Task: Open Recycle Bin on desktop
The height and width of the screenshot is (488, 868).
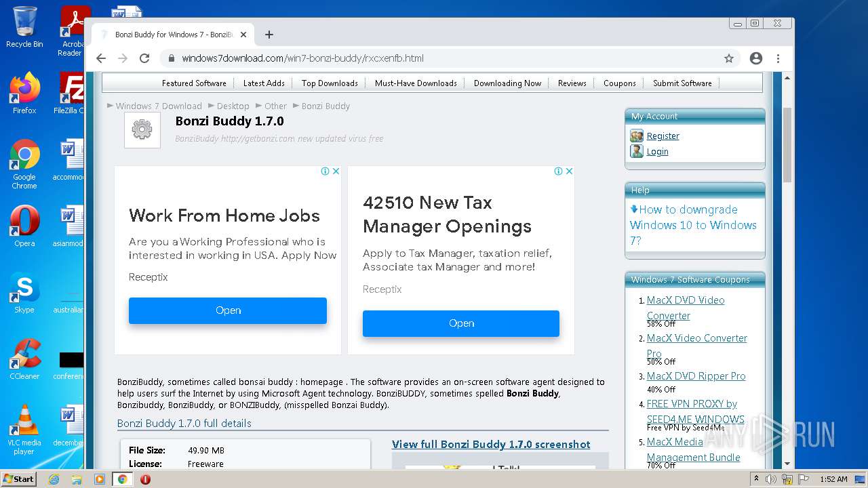Action: (24, 27)
